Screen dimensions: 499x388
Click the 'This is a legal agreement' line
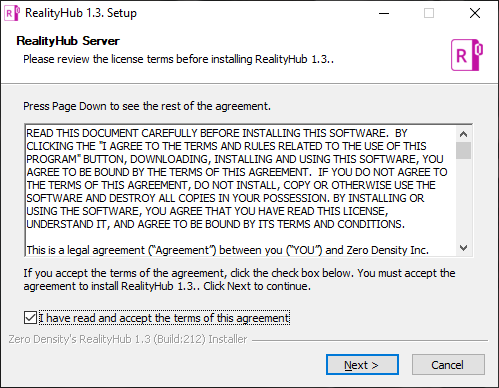coord(227,250)
